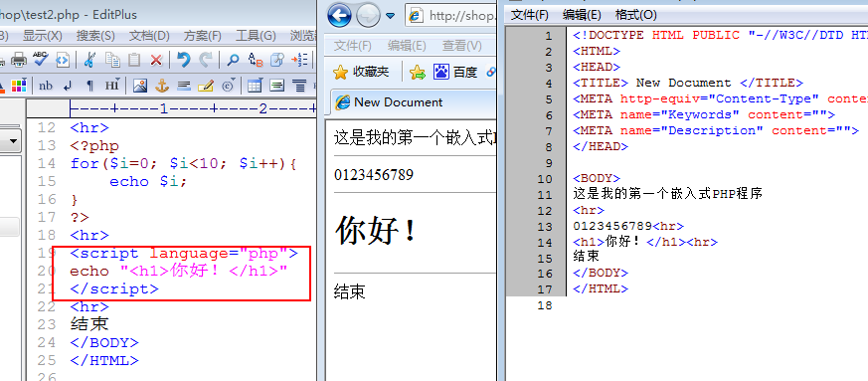Image resolution: width=868 pixels, height=381 pixels.
Task: Click the EditPlus column ruler
Action: point(193,108)
